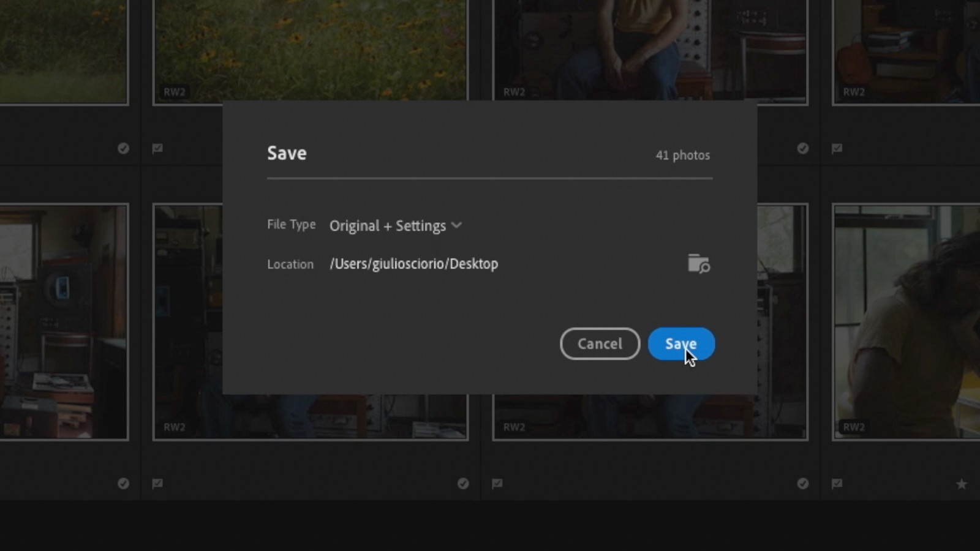
Task: Toggle the flag under the yellow-shirt person photo
Action: pos(837,484)
